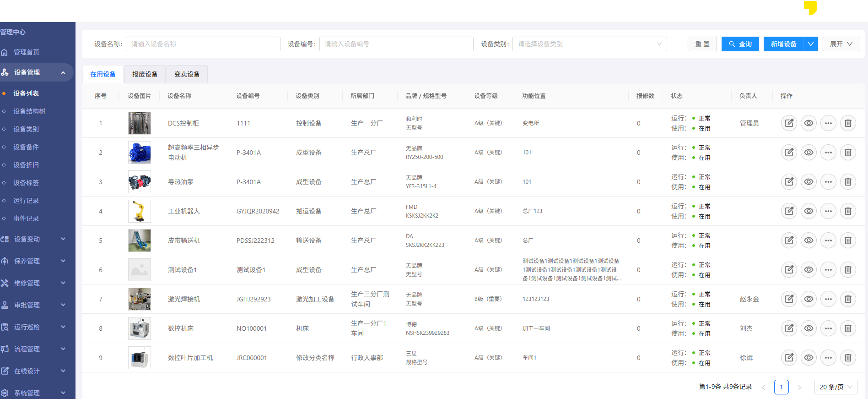Open the 激光焊接机 device image thumbnail
The width and height of the screenshot is (868, 399).
140,299
